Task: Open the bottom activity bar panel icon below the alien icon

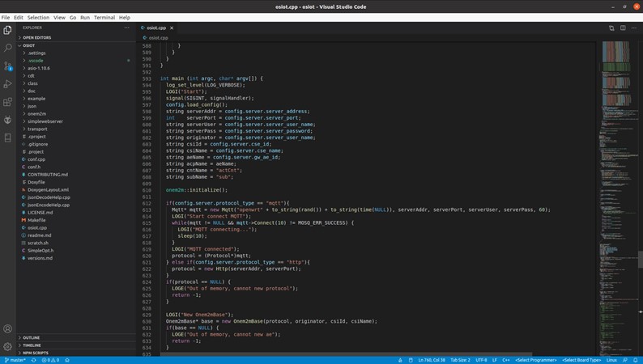Action: click(7, 138)
